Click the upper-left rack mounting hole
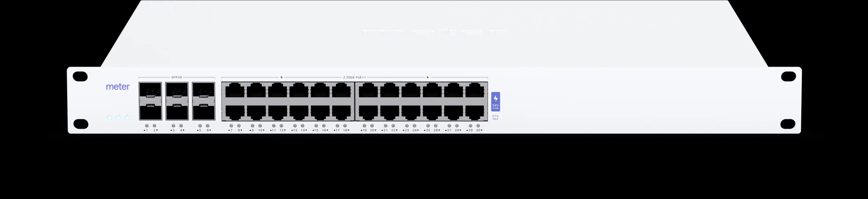The height and width of the screenshot is (199, 868). 80,77
